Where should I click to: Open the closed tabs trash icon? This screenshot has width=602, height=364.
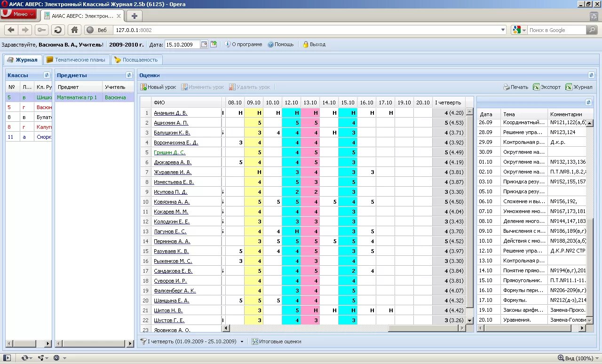pos(594,16)
